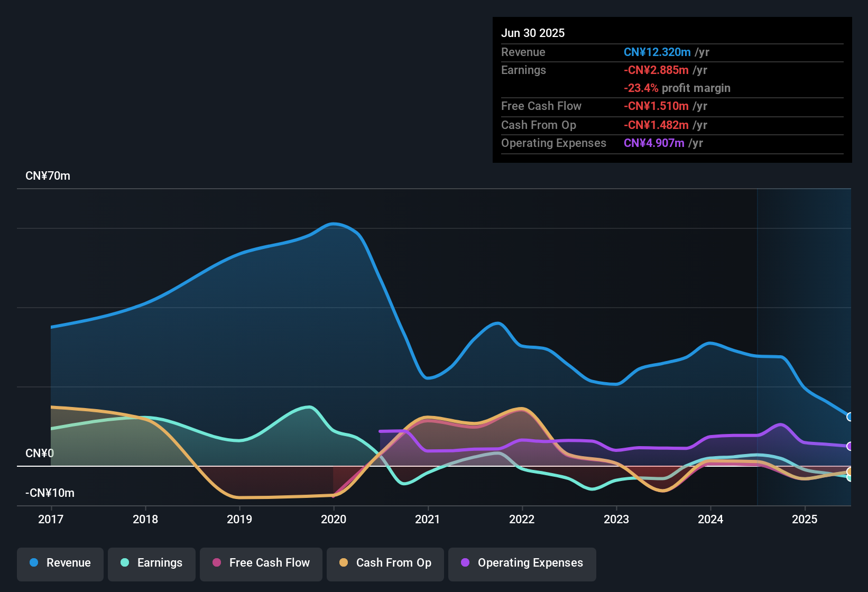The width and height of the screenshot is (868, 592).
Task: Select the Revenue endpoint marker on the chart
Action: 849,417
